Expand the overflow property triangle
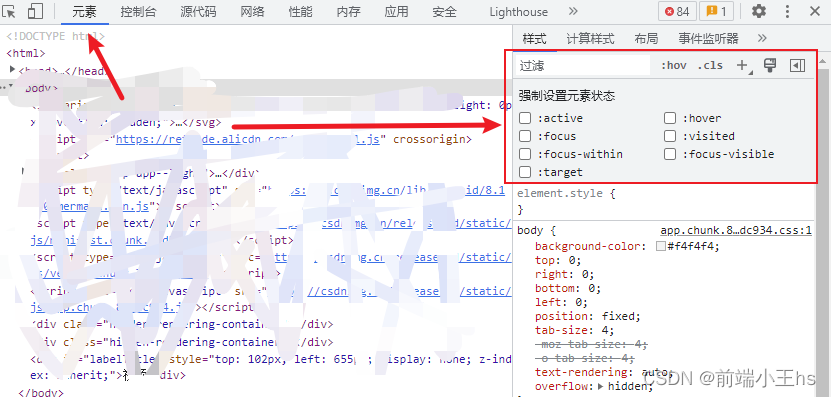 (600, 386)
